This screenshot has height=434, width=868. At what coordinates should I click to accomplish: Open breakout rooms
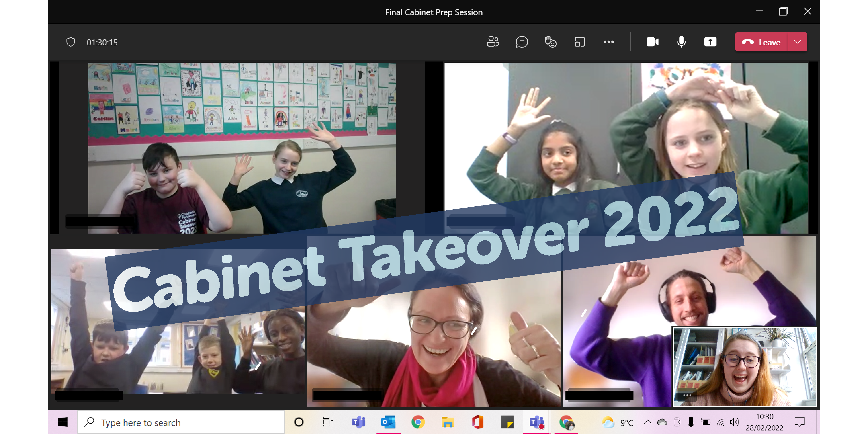click(x=580, y=42)
